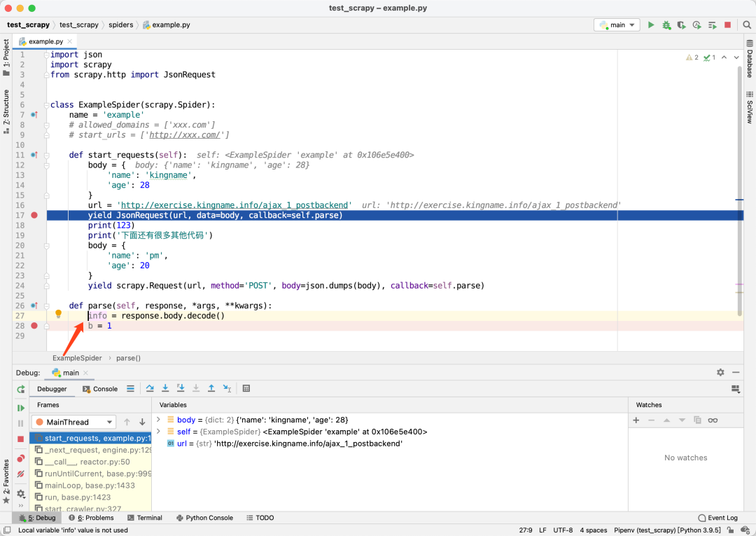The height and width of the screenshot is (536, 756).
Task: Toggle breakpoint on line 17
Action: tap(34, 215)
